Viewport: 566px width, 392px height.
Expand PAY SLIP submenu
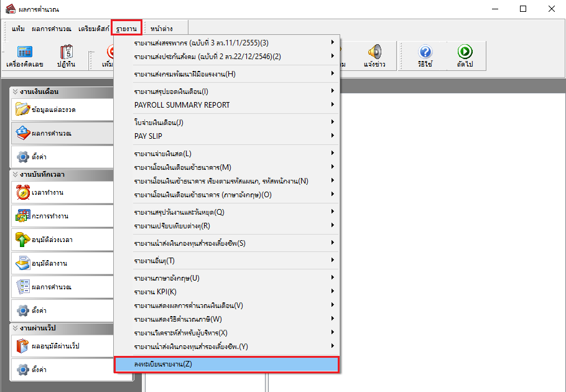point(226,136)
